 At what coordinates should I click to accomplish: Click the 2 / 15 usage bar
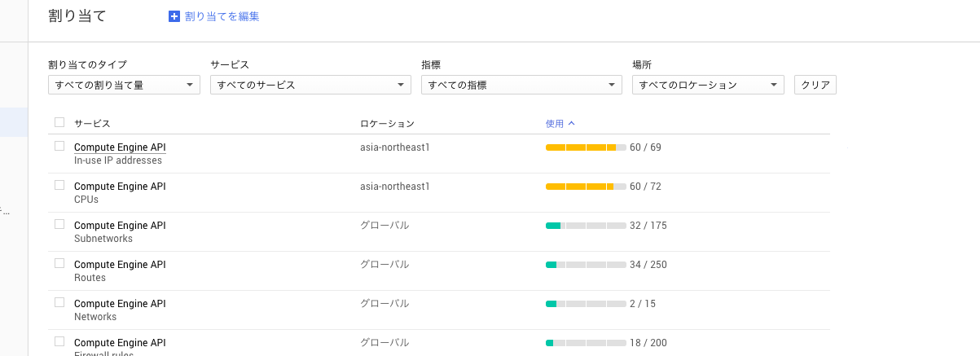[x=586, y=304]
